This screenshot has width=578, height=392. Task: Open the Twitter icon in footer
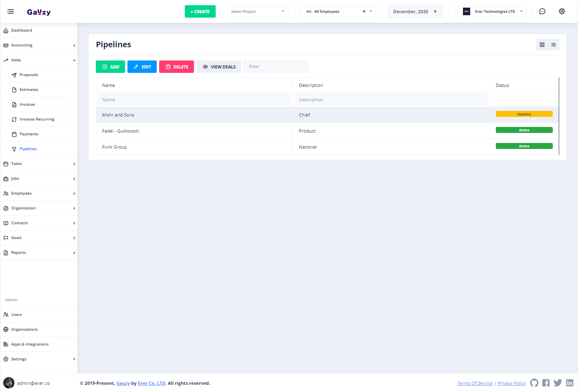click(x=558, y=383)
